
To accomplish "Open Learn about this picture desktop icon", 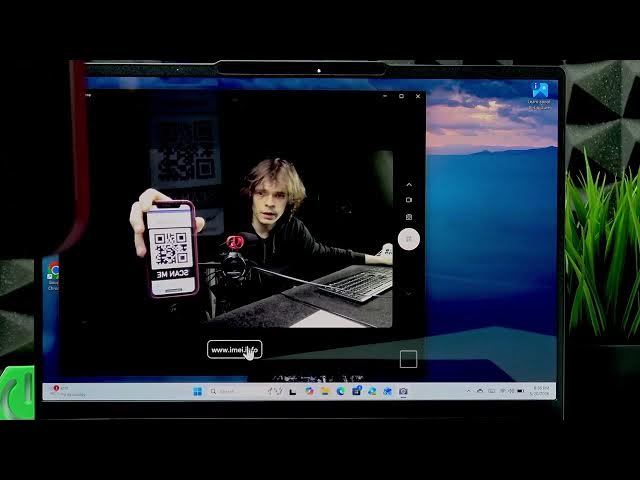I will point(540,96).
